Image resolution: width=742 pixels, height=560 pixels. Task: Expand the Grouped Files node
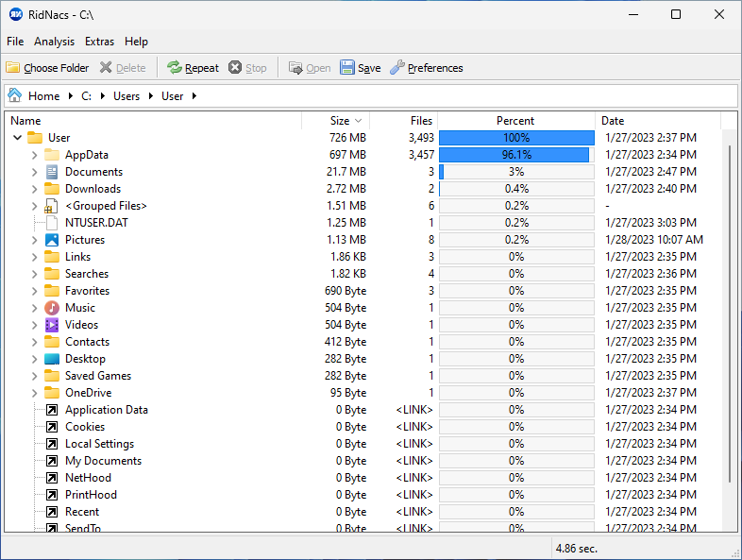[x=35, y=206]
